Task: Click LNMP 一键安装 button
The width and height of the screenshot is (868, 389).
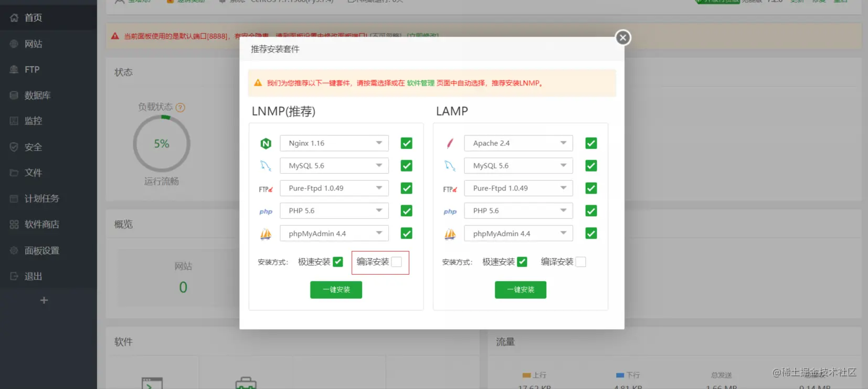Action: tap(336, 290)
